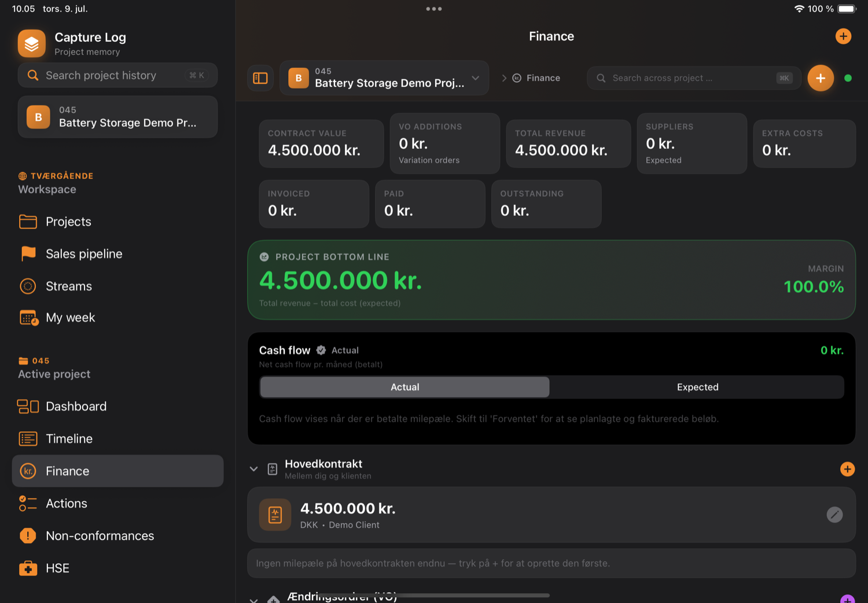Click the Finance breadcrumb

(x=536, y=78)
